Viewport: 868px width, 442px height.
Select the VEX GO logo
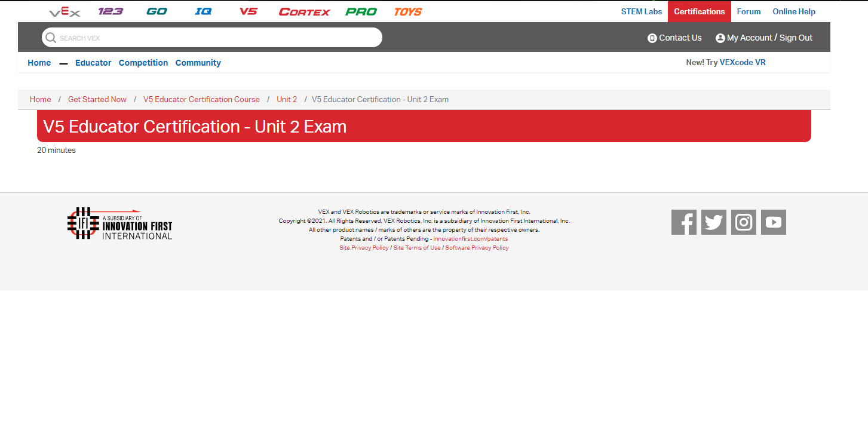click(x=157, y=11)
